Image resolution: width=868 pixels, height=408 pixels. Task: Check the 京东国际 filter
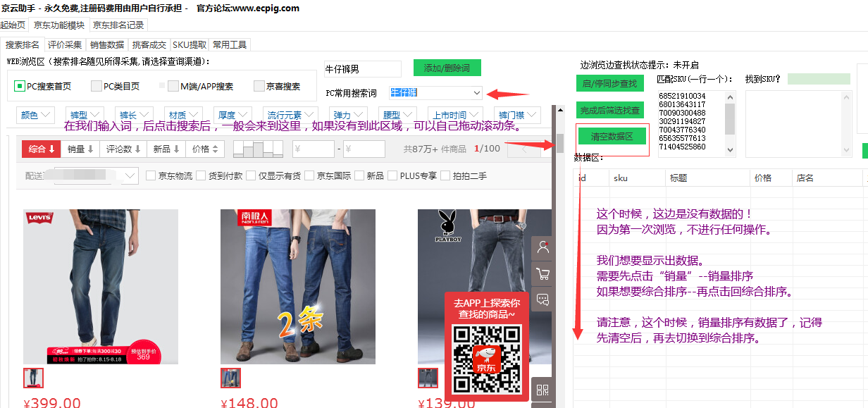[x=310, y=175]
